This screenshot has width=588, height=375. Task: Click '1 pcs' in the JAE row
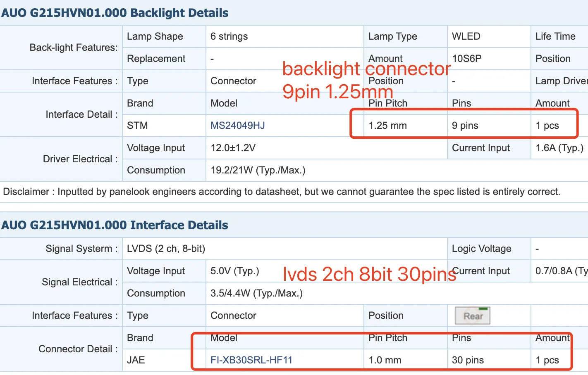click(x=547, y=360)
